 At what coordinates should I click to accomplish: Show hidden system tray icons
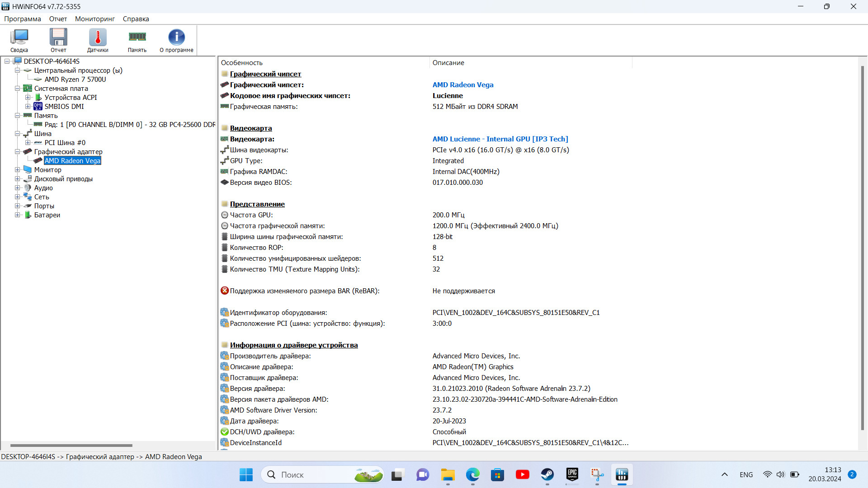click(x=725, y=475)
